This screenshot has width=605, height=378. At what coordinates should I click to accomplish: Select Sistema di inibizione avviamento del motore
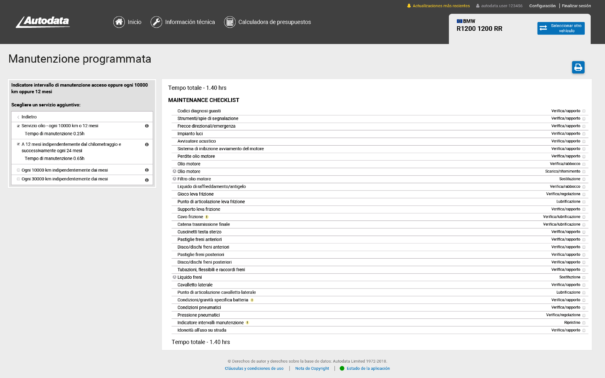point(221,149)
